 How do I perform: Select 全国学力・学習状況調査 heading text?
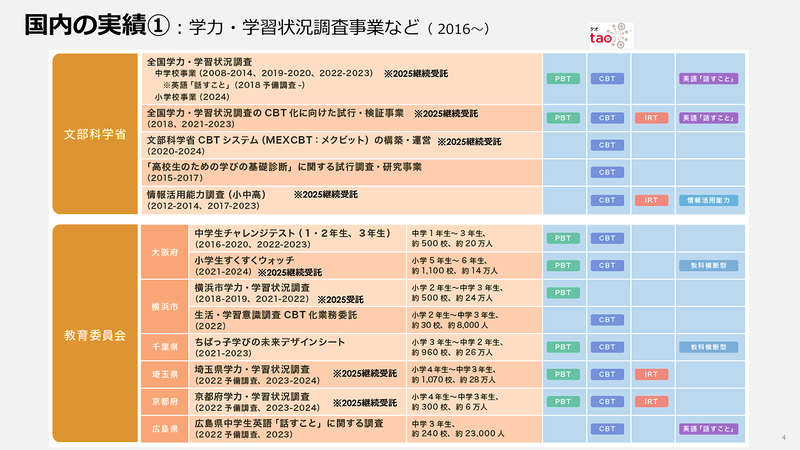(x=199, y=62)
